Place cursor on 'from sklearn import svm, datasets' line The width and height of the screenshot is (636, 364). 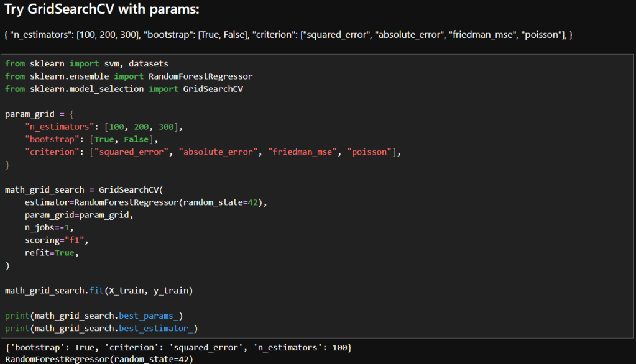86,63
